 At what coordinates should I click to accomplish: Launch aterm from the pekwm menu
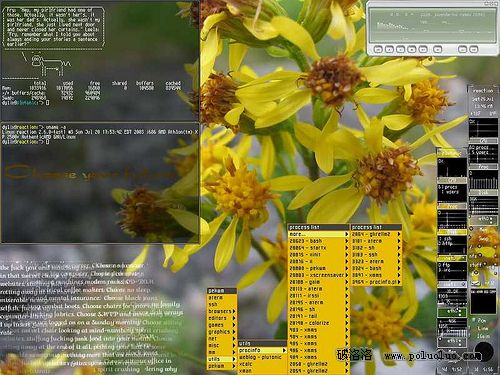222,297
